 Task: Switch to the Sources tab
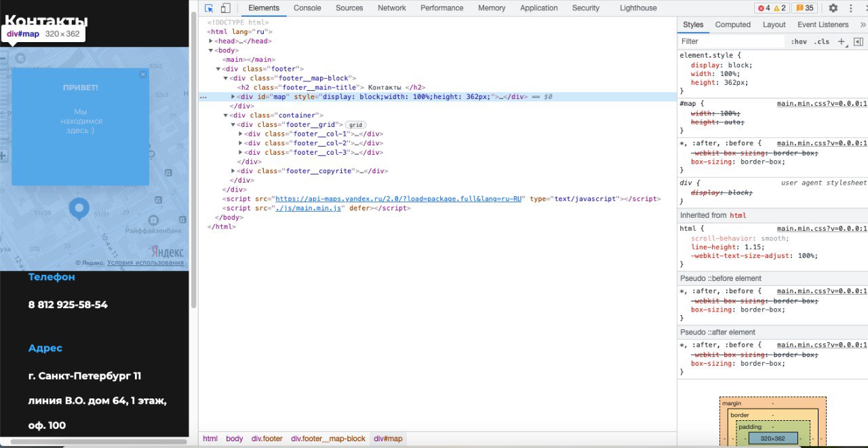click(349, 8)
